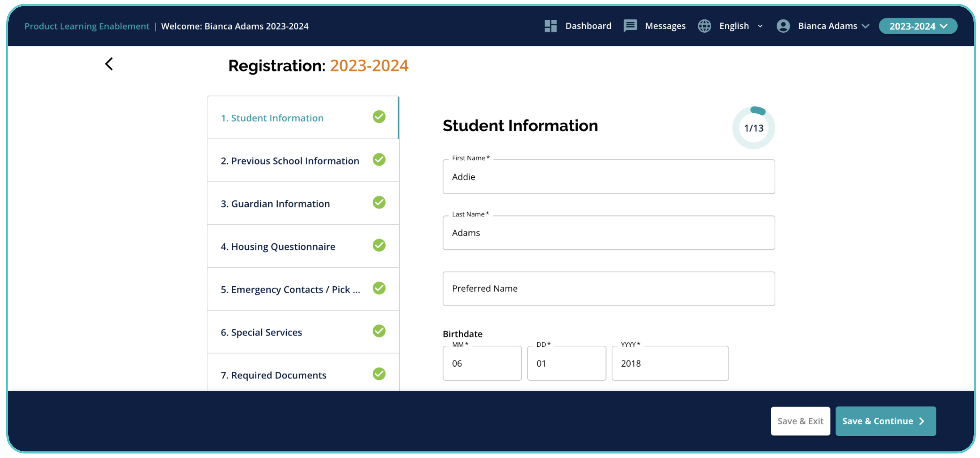
Task: Open the 2023-2024 school year selector
Action: (x=918, y=26)
